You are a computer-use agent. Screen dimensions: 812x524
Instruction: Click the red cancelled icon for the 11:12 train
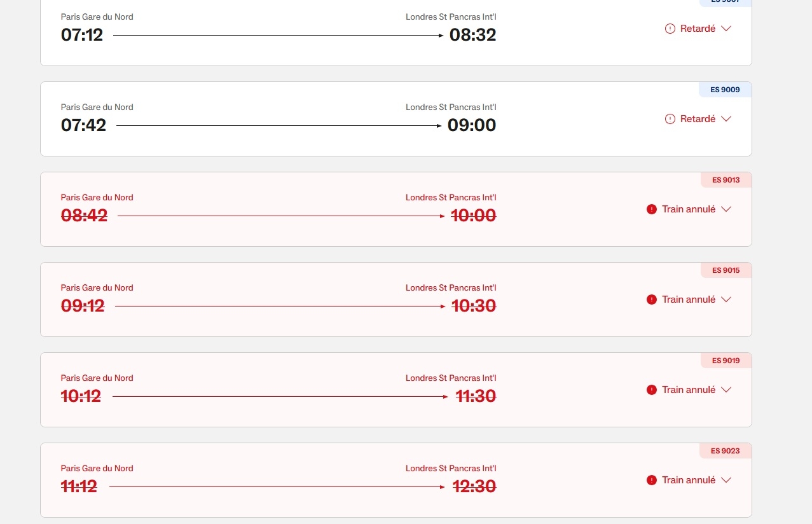[x=651, y=480]
